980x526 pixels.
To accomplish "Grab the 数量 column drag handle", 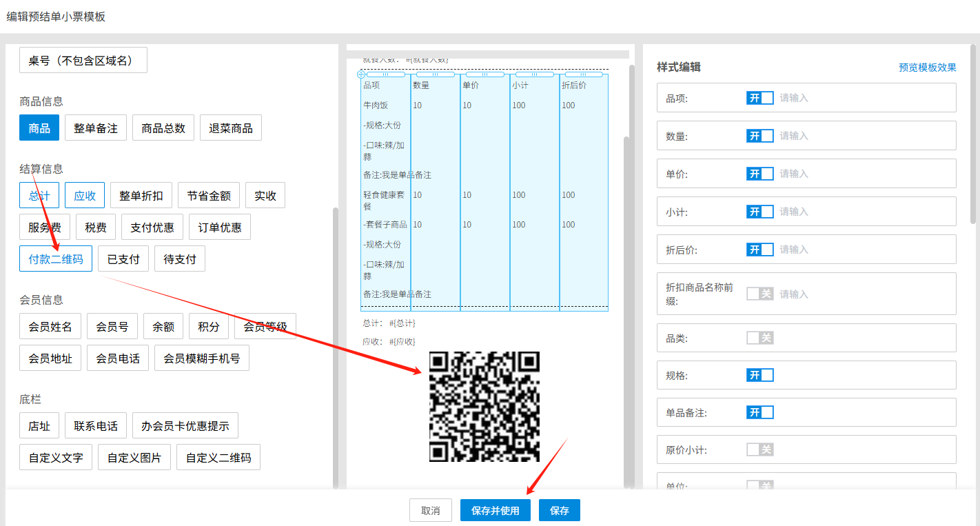I will tap(436, 74).
